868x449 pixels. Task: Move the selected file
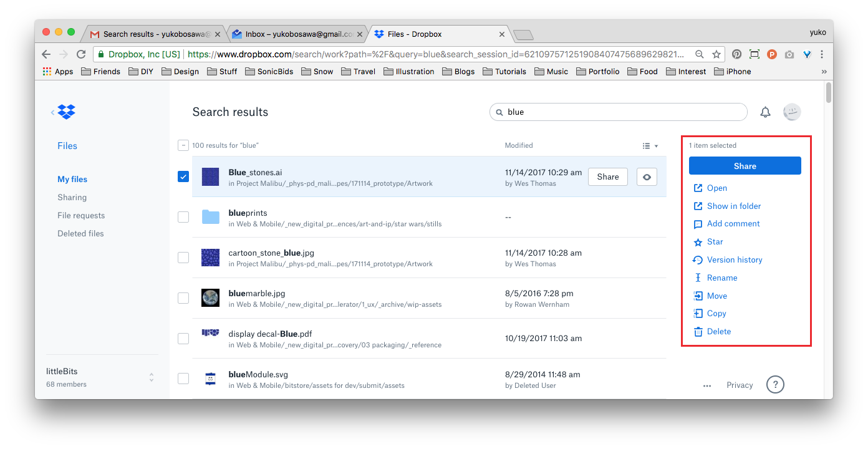716,295
